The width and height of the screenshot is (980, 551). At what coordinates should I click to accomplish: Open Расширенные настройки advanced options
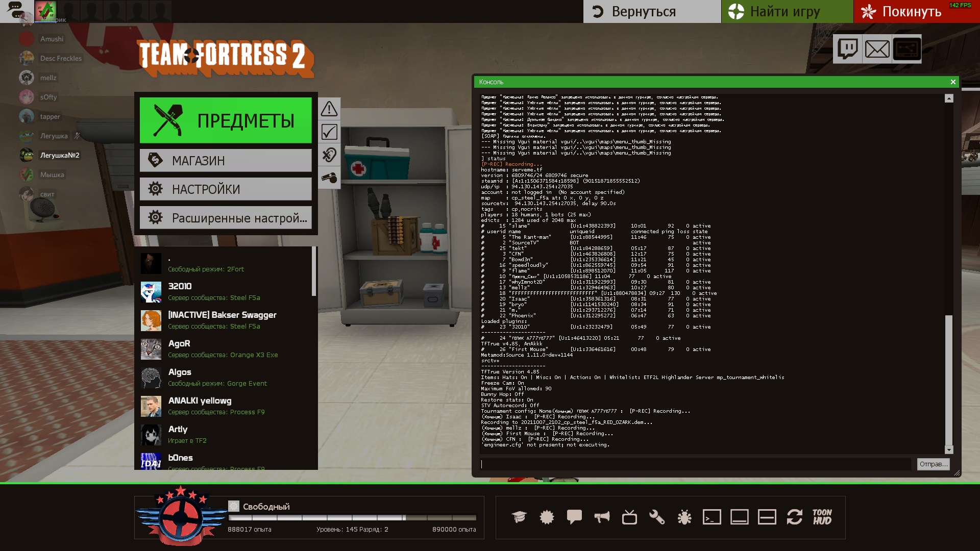click(226, 218)
